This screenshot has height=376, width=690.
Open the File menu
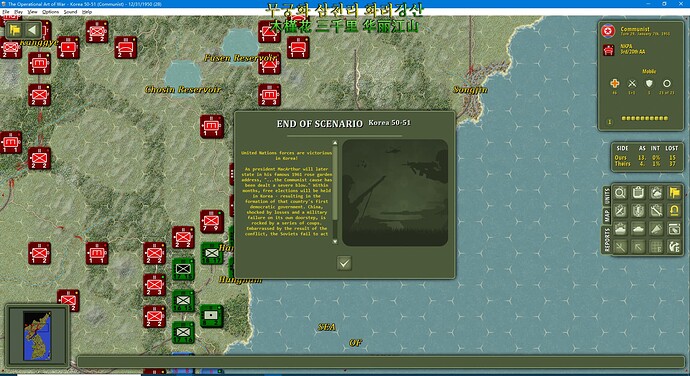coord(6,12)
